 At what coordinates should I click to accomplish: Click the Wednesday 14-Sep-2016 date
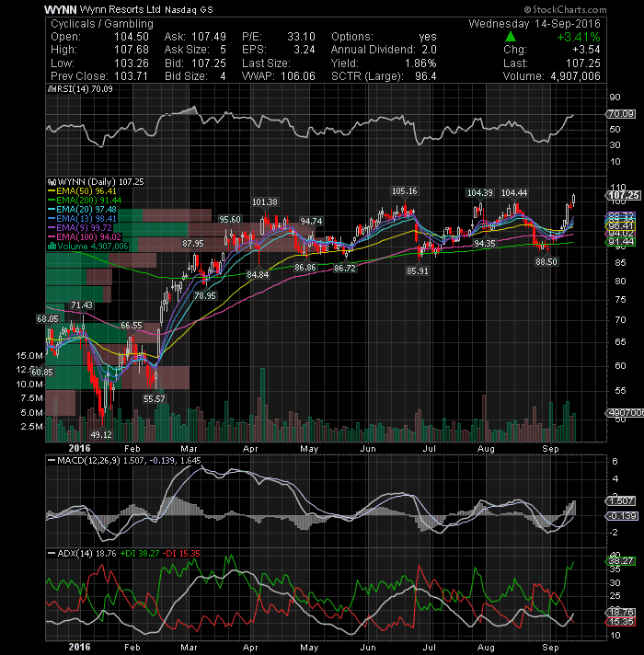coord(535,24)
